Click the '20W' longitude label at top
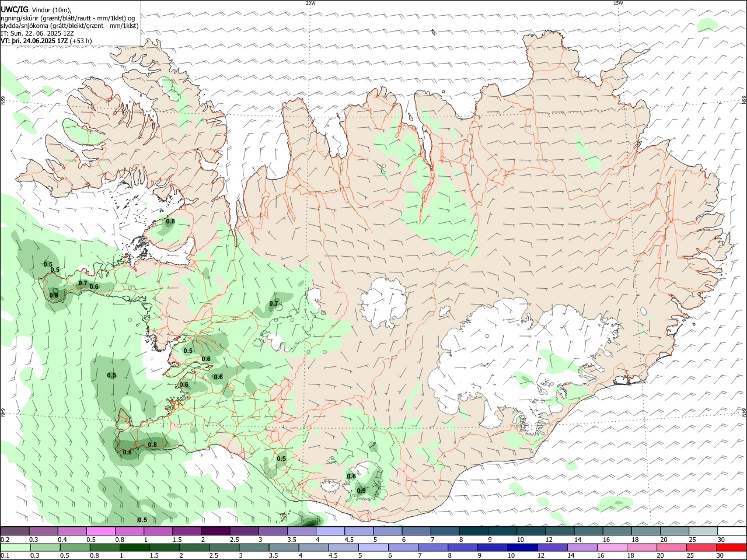 [310, 3]
